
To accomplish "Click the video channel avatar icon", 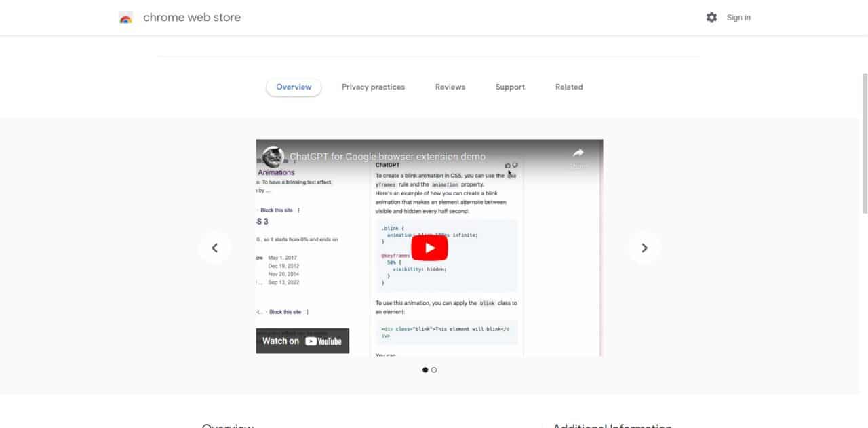I will click(x=273, y=157).
